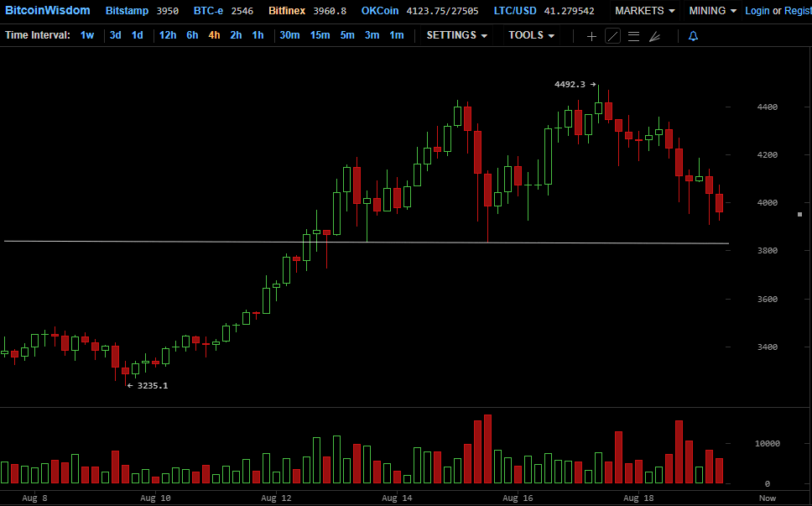
Task: Click the BitcoinWisdom logo
Action: coord(47,11)
